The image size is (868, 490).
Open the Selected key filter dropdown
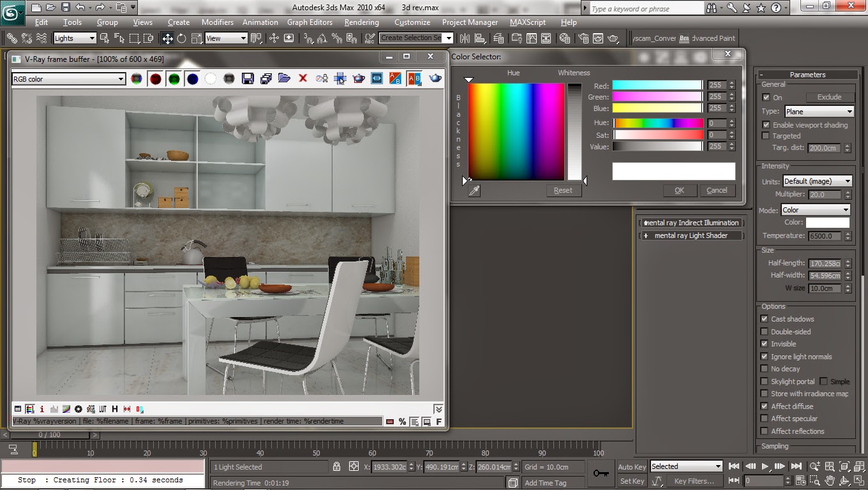[686, 466]
